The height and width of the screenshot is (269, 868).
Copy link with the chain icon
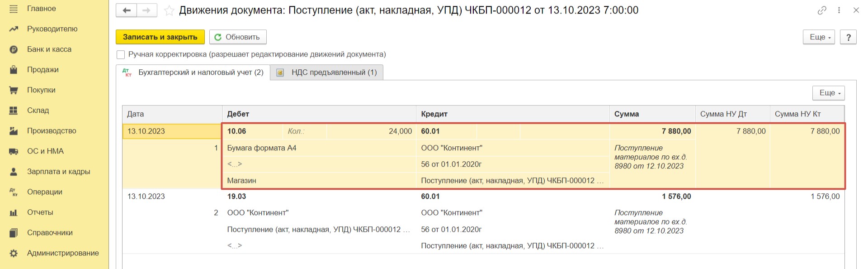822,10
